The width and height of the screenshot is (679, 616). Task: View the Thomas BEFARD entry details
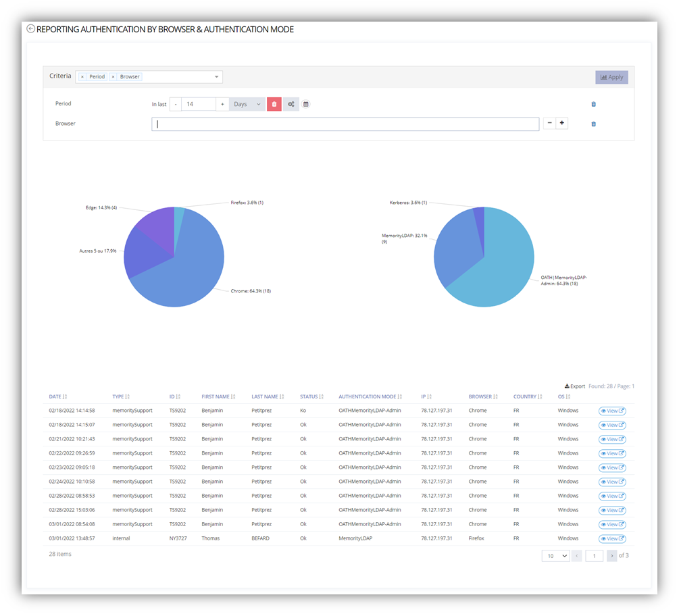[x=612, y=538]
